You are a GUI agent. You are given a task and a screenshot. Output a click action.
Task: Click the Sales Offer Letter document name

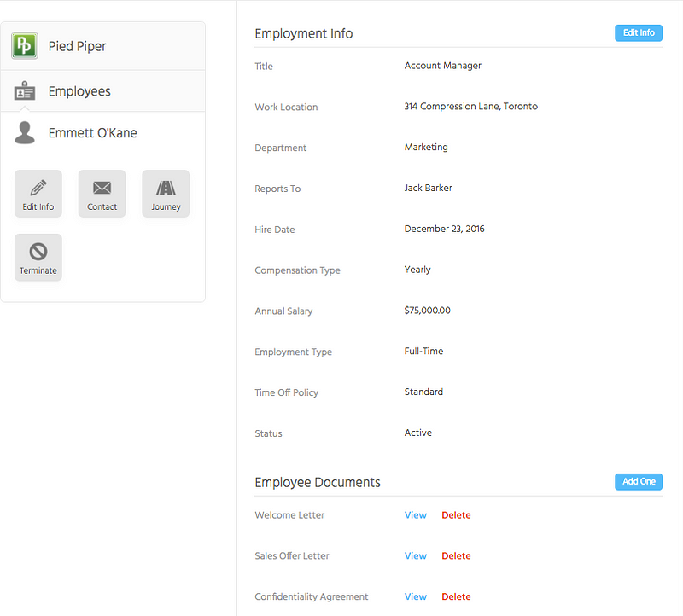pyautogui.click(x=292, y=556)
